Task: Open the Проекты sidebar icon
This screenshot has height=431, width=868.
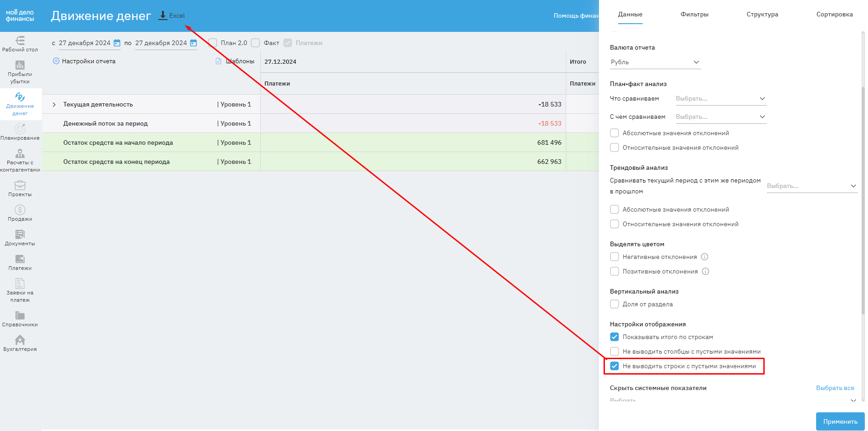Action: click(20, 185)
